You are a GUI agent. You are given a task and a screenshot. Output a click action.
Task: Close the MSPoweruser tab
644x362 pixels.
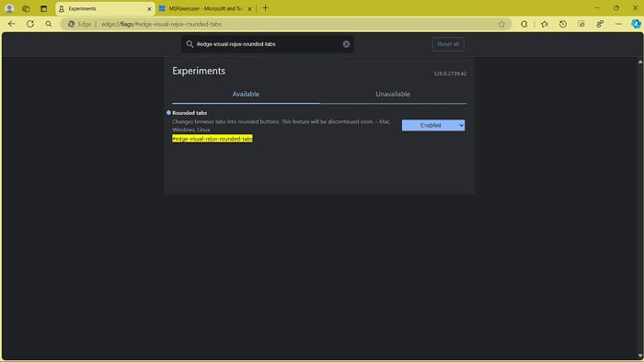pyautogui.click(x=249, y=8)
